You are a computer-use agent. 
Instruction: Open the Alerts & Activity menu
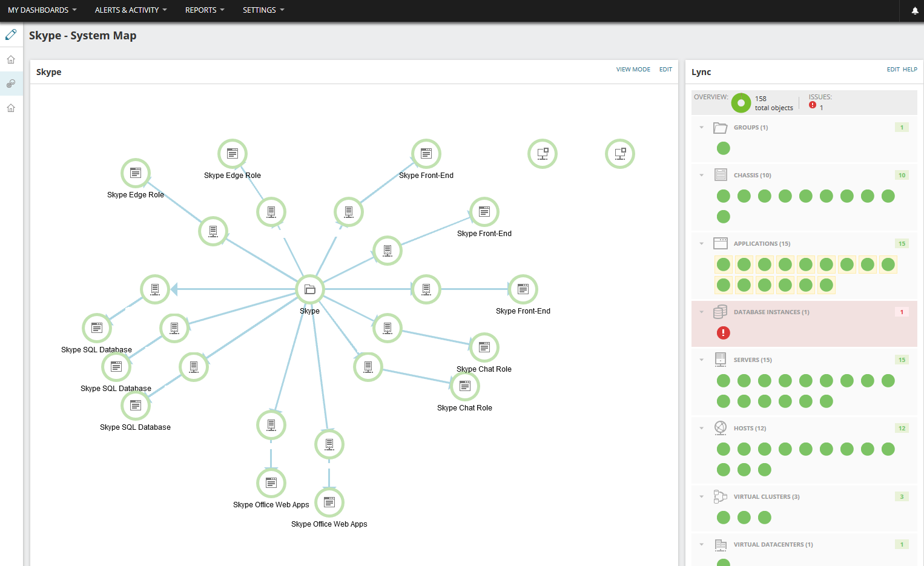(131, 10)
